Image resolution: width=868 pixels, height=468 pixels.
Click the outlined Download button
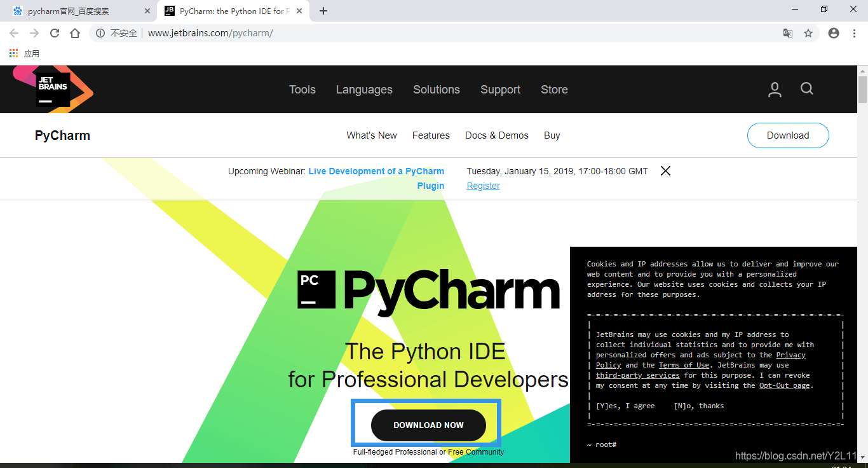[788, 135]
